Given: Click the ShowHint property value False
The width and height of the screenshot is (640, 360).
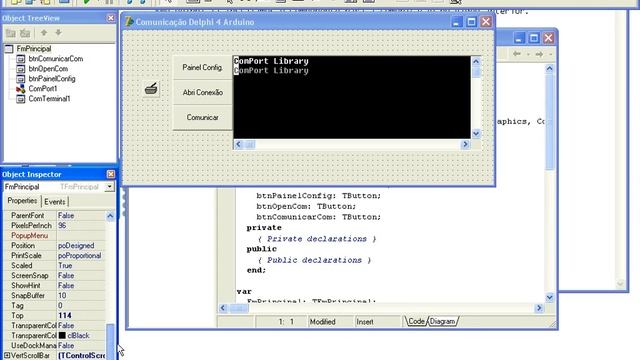Looking at the screenshot, I should (66, 286).
